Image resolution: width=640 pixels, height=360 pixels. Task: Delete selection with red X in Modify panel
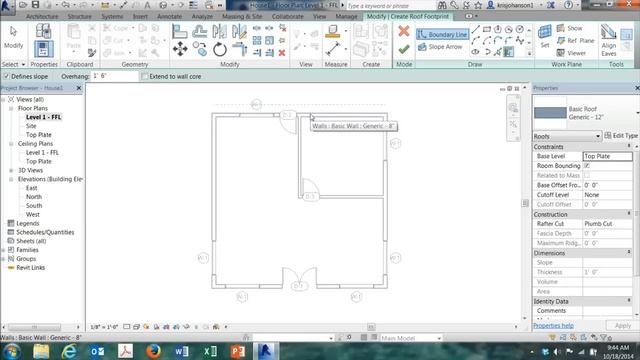[282, 53]
